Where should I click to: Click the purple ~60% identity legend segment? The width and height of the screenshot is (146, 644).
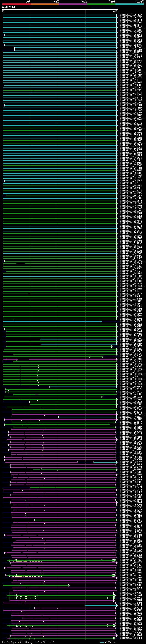point(73,4)
